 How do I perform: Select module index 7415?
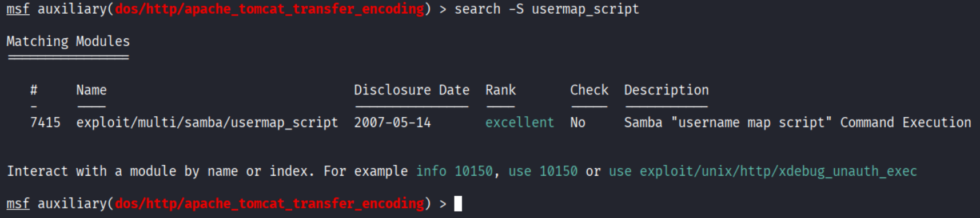coord(45,122)
